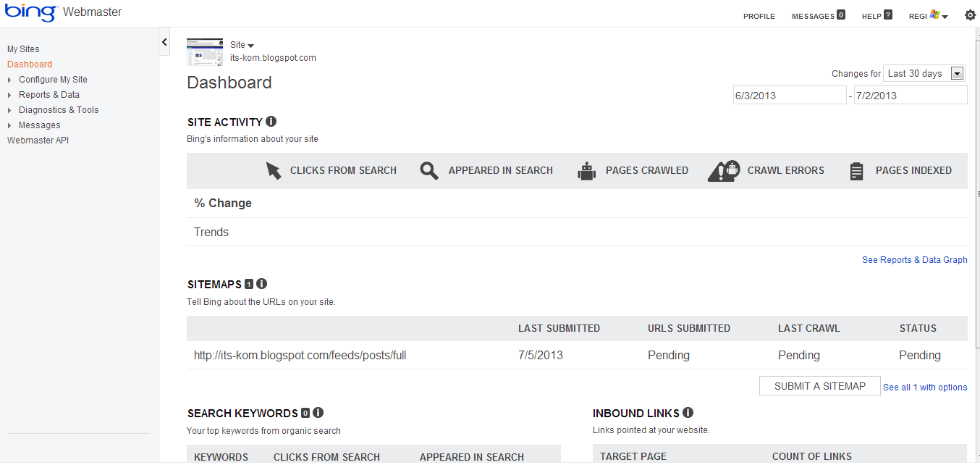Open the settings gear icon
980x465 pixels.
point(970,15)
